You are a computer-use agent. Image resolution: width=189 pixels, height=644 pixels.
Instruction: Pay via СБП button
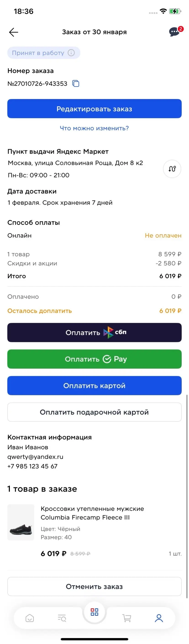coord(94,332)
